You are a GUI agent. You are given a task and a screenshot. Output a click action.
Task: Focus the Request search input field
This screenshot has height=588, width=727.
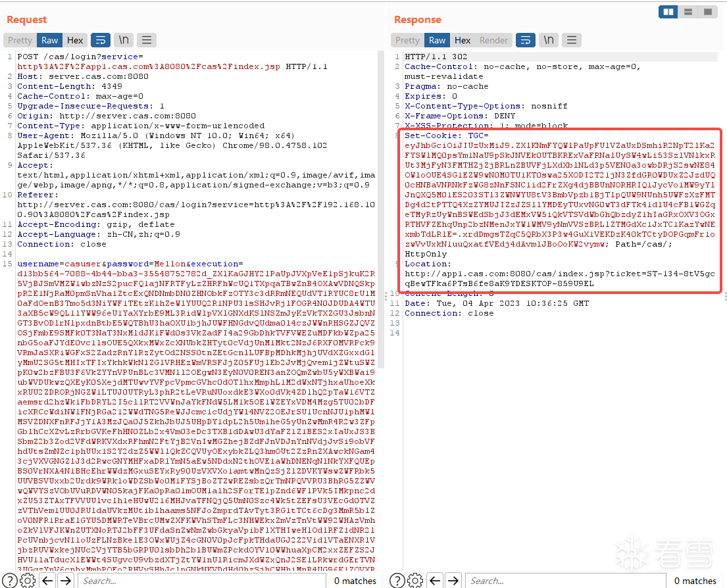coord(202,581)
